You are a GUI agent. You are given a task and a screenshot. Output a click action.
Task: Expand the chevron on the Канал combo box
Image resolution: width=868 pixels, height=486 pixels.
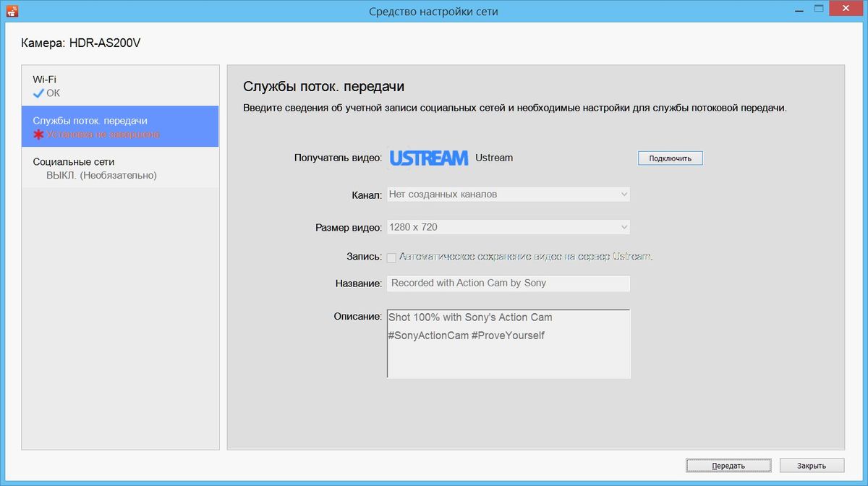622,194
